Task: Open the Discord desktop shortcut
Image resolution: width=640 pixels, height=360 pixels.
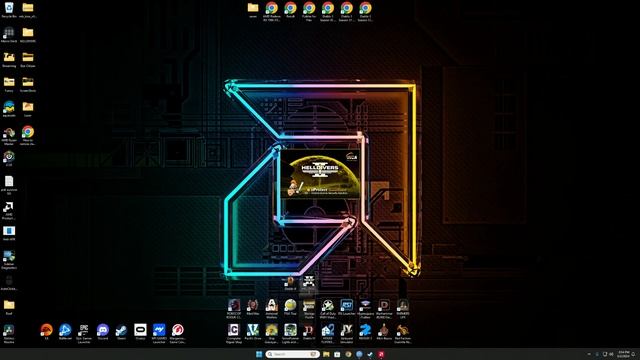Action: [x=103, y=332]
